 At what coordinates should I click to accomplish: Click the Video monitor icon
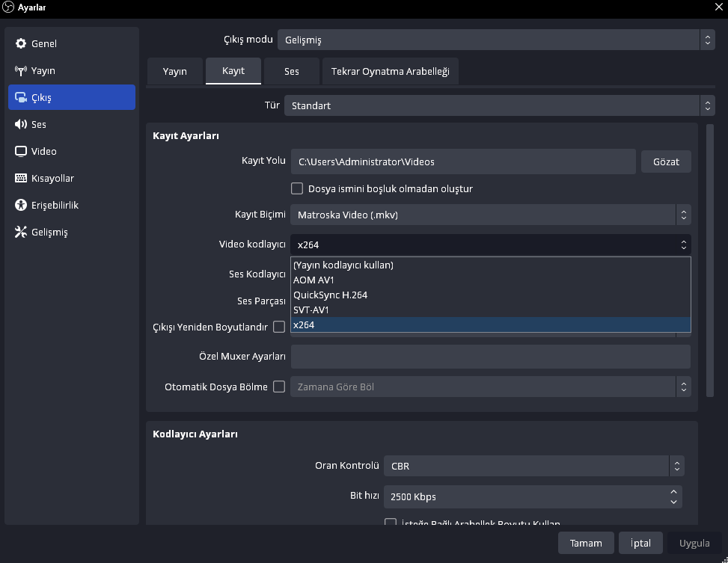[x=21, y=151]
